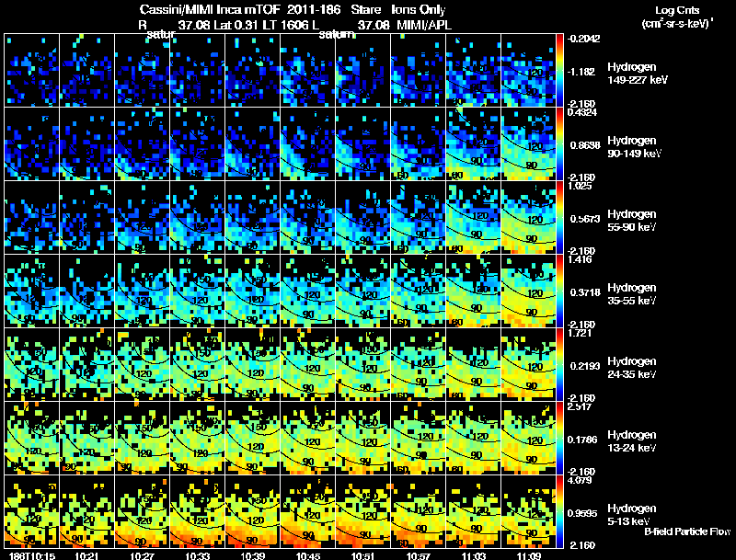Click the '11:03' time label
The height and width of the screenshot is (560, 736).
pyautogui.click(x=474, y=555)
